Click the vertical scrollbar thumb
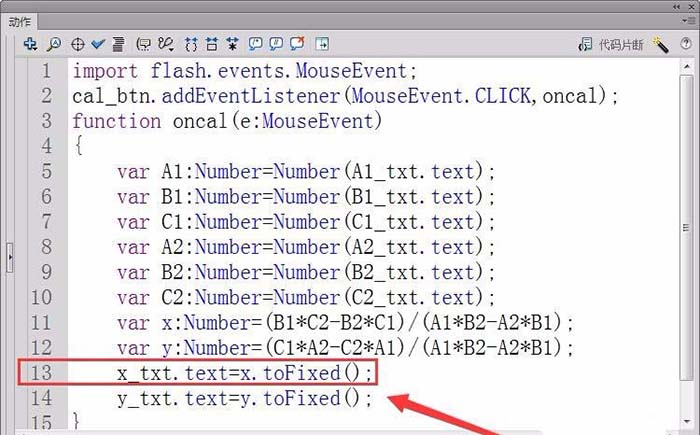 click(687, 228)
